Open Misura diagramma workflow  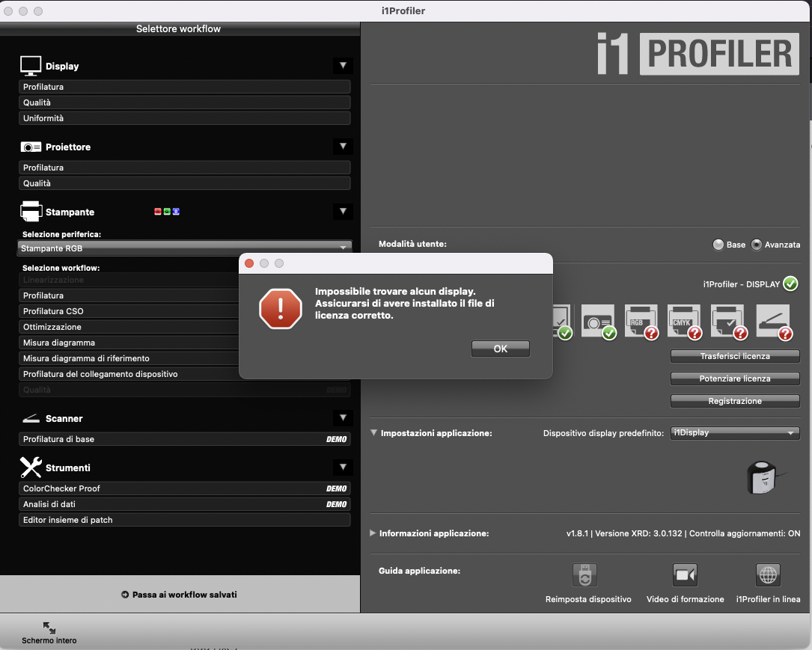[129, 343]
